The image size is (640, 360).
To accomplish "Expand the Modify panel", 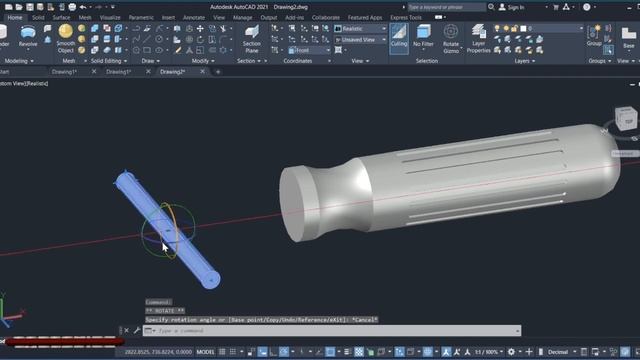I will 203,61.
